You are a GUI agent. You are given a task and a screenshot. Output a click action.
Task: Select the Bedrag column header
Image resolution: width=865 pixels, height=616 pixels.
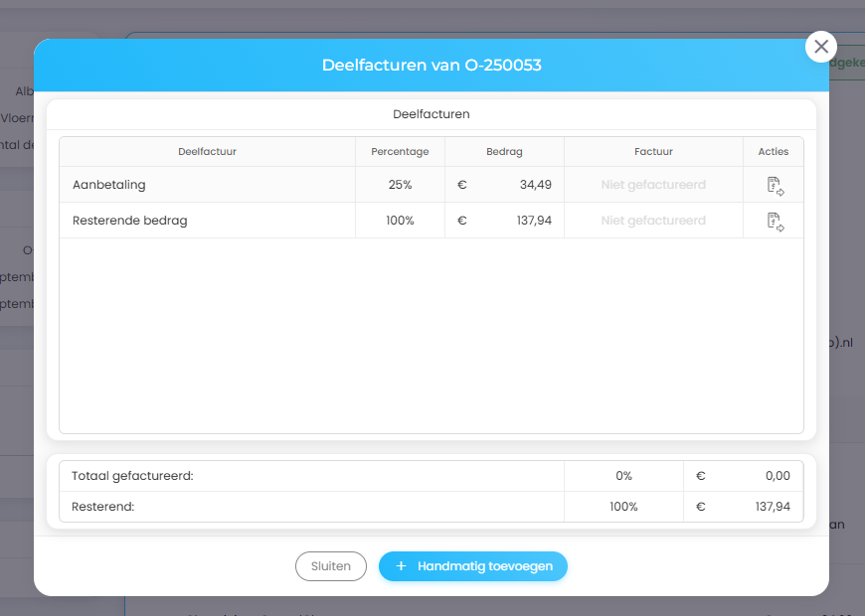(x=504, y=152)
